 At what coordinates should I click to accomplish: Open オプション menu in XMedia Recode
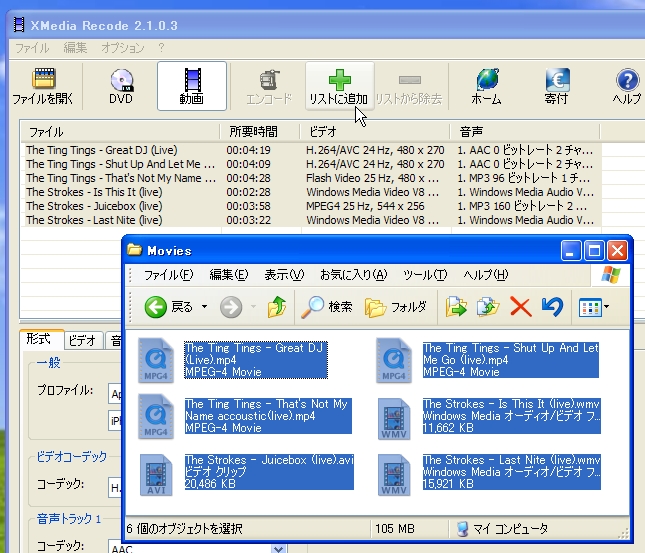(123, 48)
